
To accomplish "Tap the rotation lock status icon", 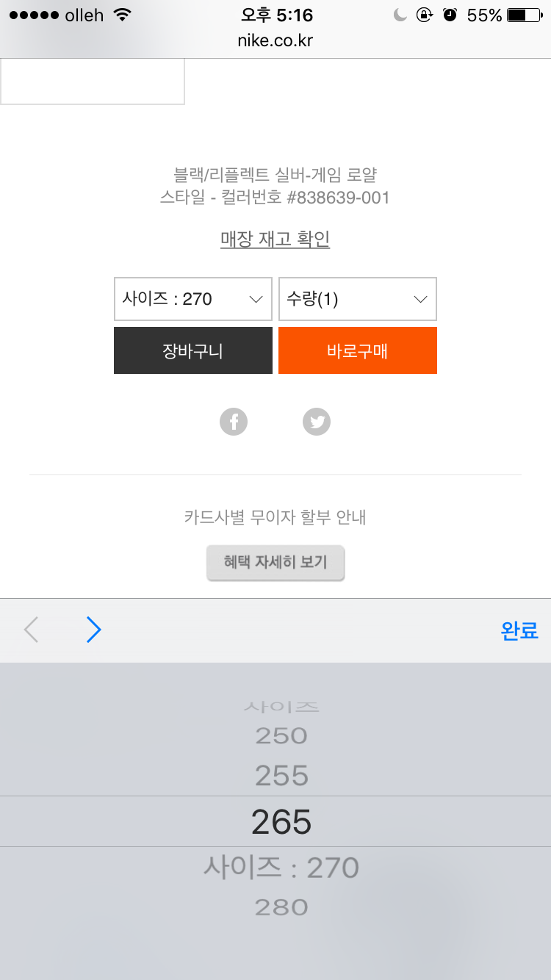I will 424,15.
